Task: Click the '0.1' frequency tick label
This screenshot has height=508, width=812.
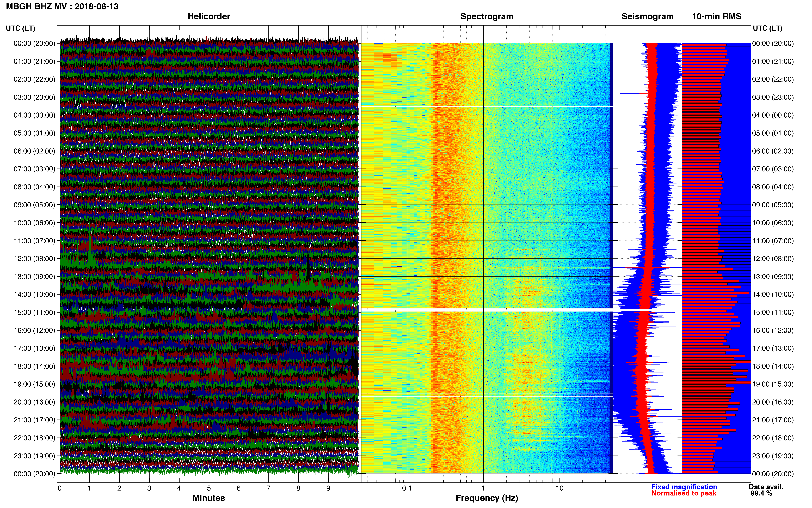Action: 407,488
